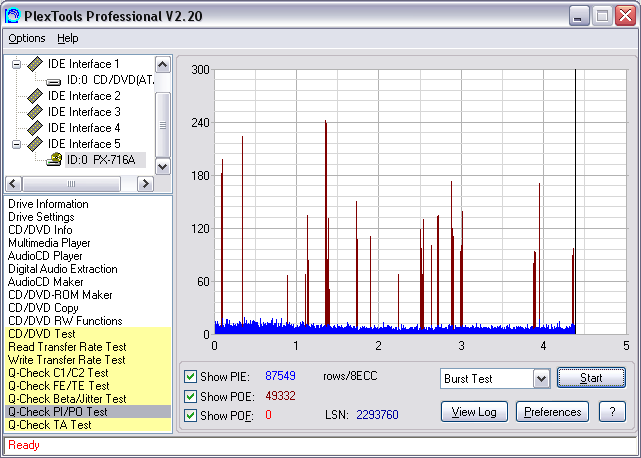Toggle the Show PIE checkbox
This screenshot has width=641, height=458.
pyautogui.click(x=190, y=376)
